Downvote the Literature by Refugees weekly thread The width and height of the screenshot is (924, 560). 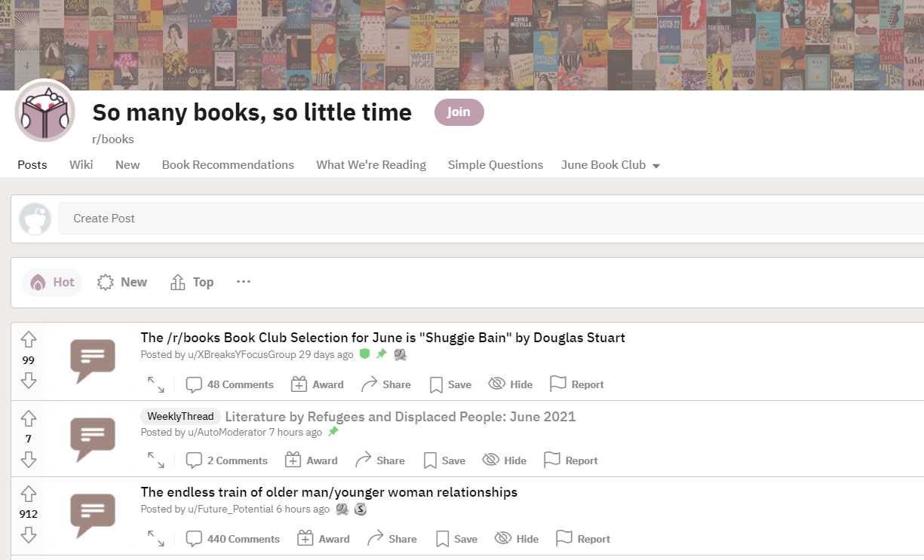[29, 459]
